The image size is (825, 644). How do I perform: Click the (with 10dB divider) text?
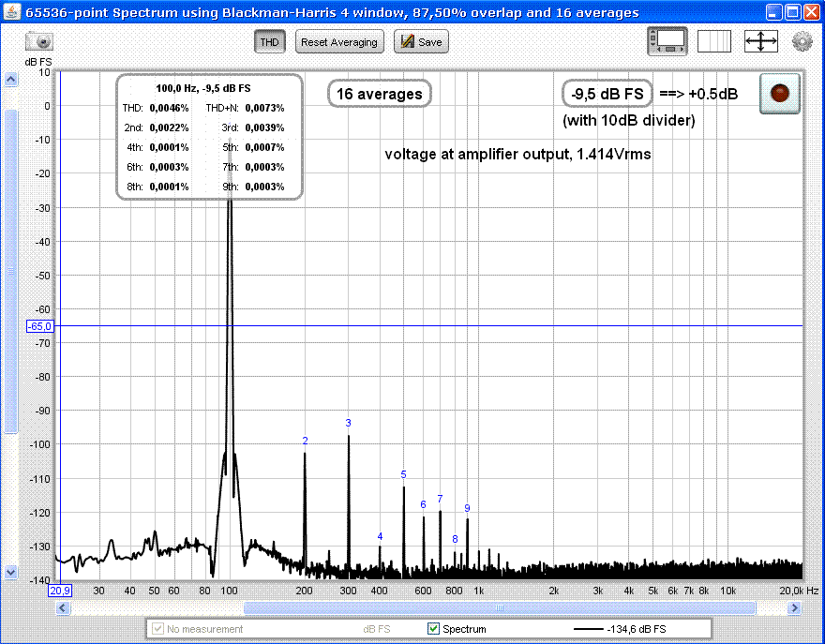[629, 121]
